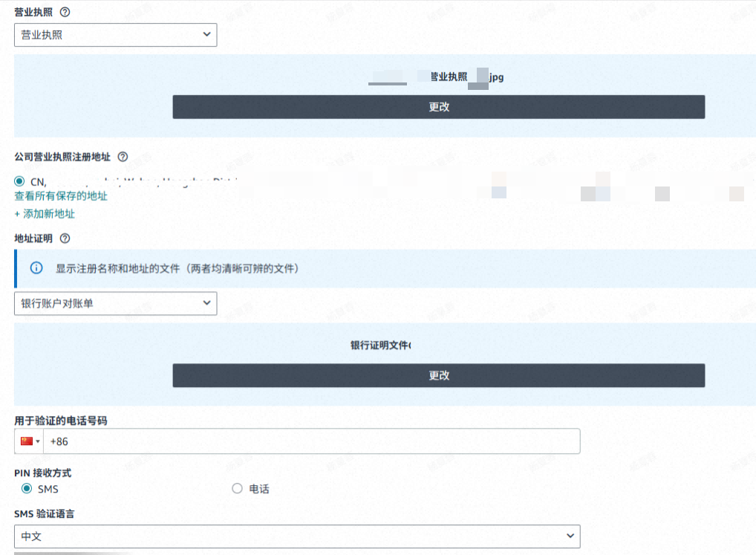Focus the +86 phone number input field
Viewport: 756px width, 555px height.
(312, 441)
